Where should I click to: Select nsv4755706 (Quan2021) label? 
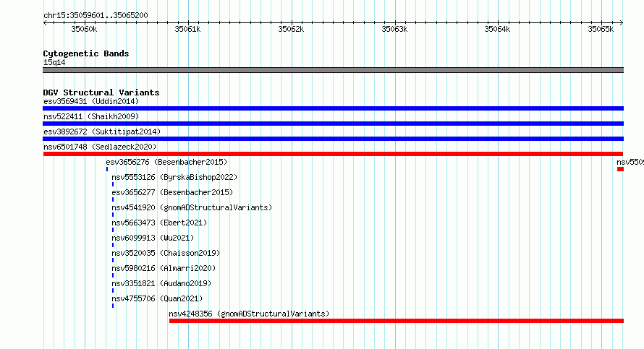pos(157,298)
